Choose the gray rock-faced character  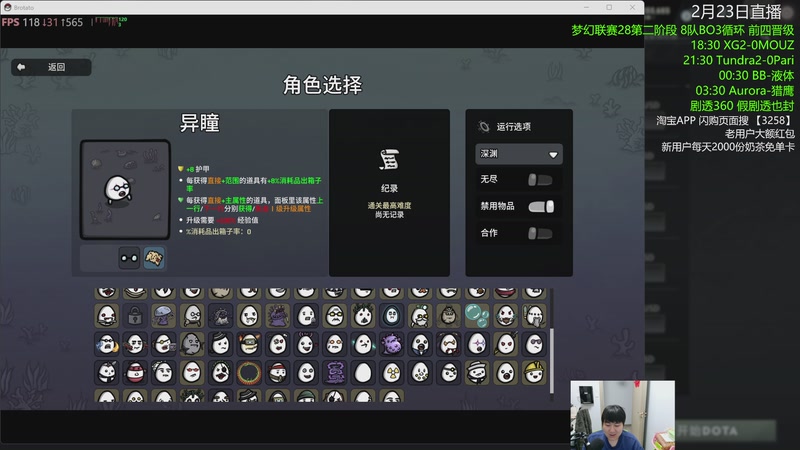[x=192, y=344]
